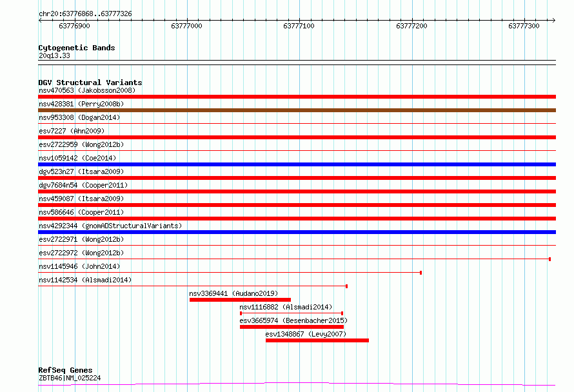Click the DGV Structural Variants track title
This screenshot has height=392, width=574.
pyautogui.click(x=90, y=83)
